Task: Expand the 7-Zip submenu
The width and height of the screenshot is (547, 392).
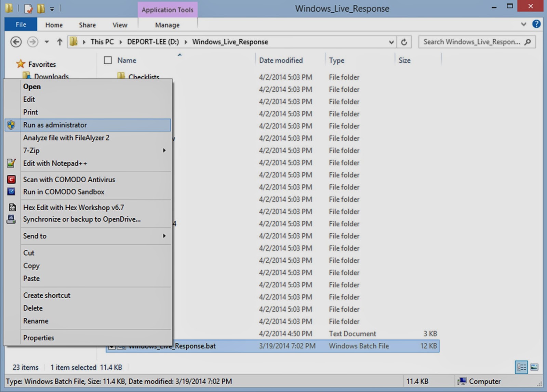Action: 164,151
